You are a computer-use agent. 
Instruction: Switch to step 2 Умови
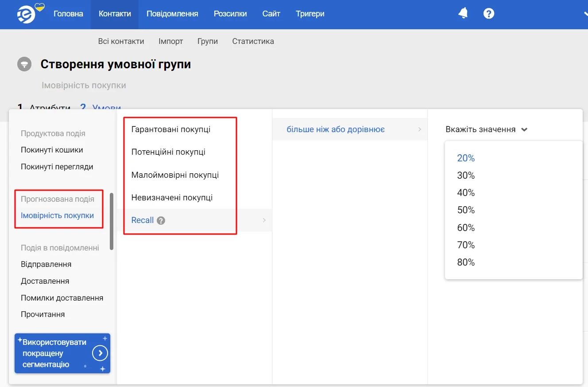point(101,108)
